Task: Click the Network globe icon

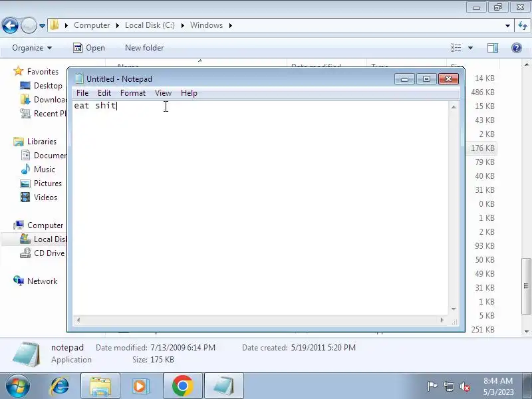Action: 19,281
